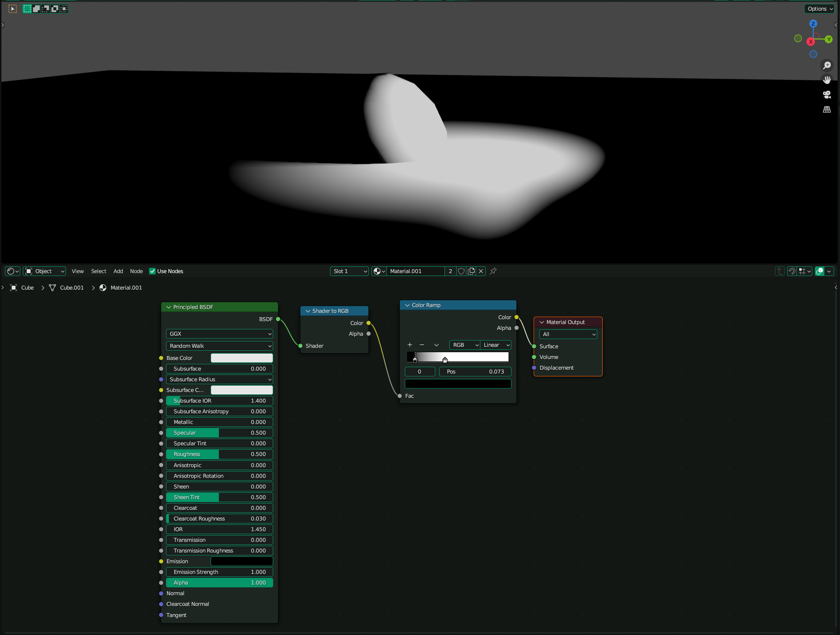Open the Select menu
This screenshot has height=635, width=840.
click(x=99, y=271)
